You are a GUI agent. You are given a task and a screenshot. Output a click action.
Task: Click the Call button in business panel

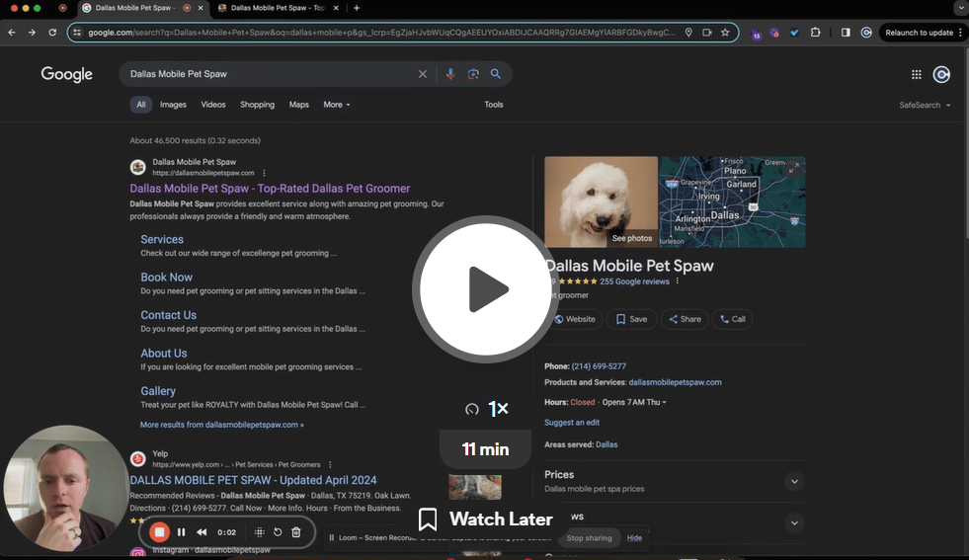732,319
